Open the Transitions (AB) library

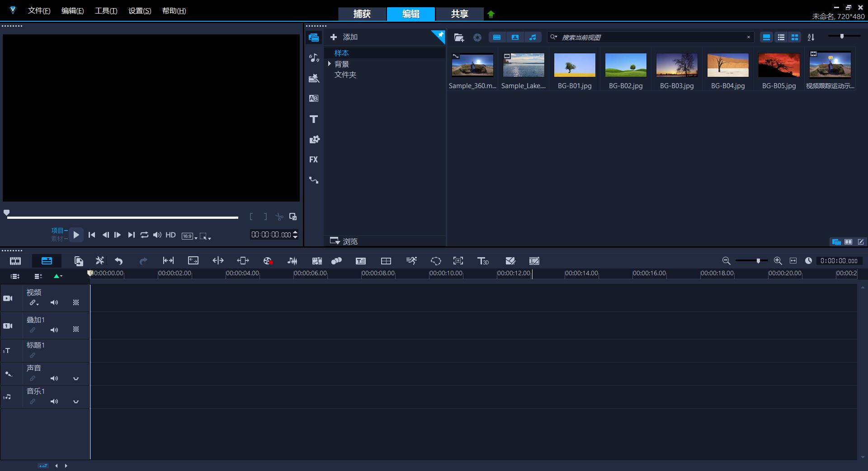pyautogui.click(x=314, y=99)
